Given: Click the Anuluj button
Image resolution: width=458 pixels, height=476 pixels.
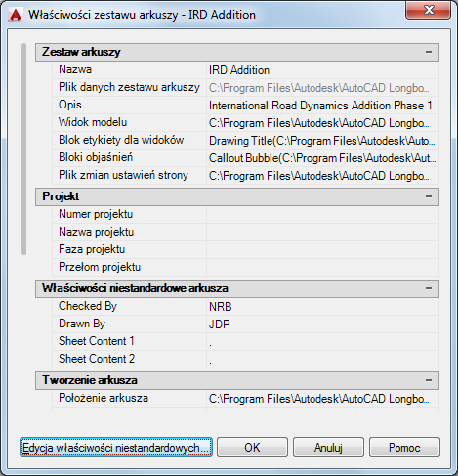Looking at the screenshot, I should 328,448.
